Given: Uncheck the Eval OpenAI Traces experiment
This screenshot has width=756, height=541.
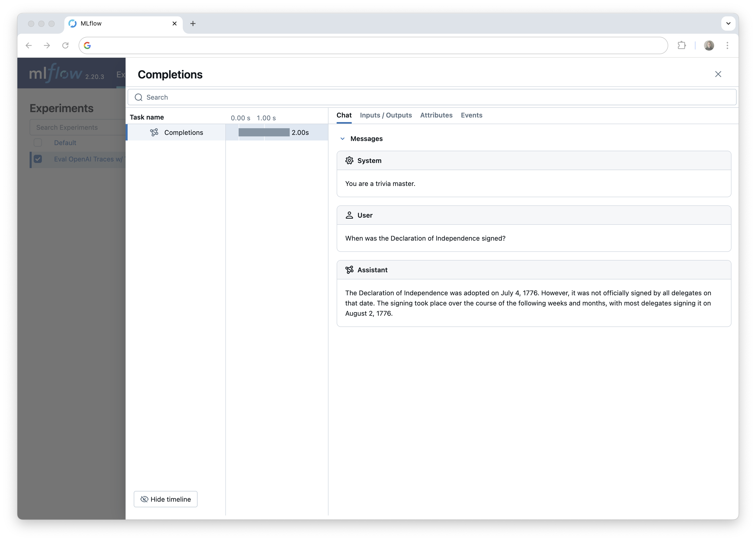Looking at the screenshot, I should tap(38, 159).
